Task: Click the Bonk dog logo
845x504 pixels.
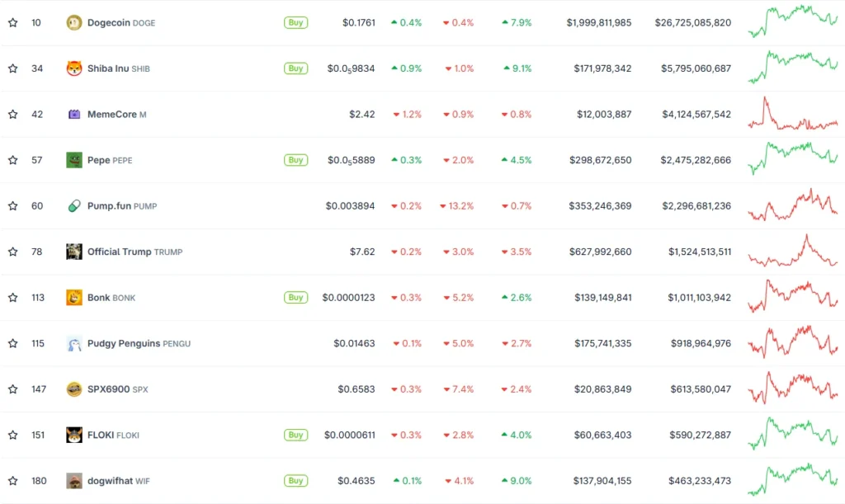Action: [73, 297]
